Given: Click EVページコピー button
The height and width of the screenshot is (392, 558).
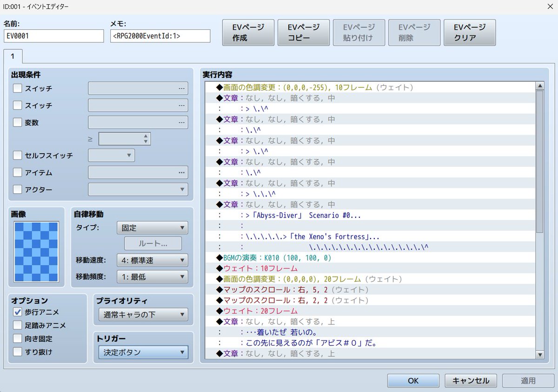Looking at the screenshot, I should [x=304, y=33].
